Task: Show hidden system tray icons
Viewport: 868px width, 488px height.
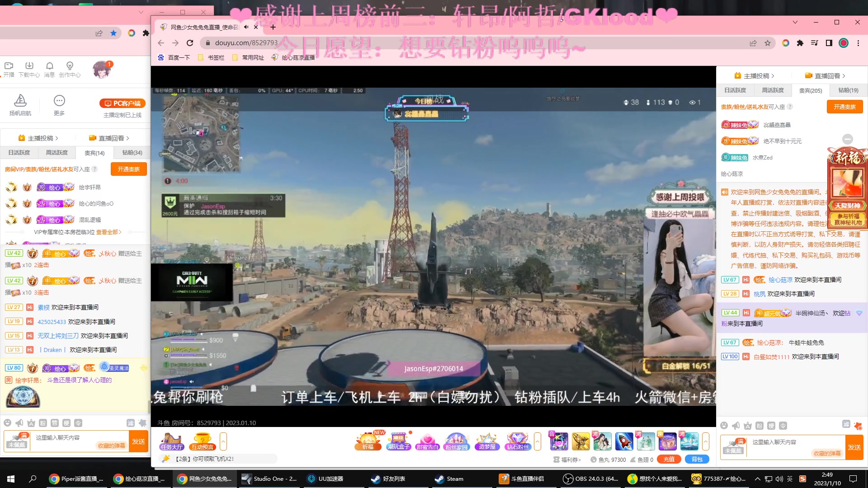Action: [x=757, y=479]
